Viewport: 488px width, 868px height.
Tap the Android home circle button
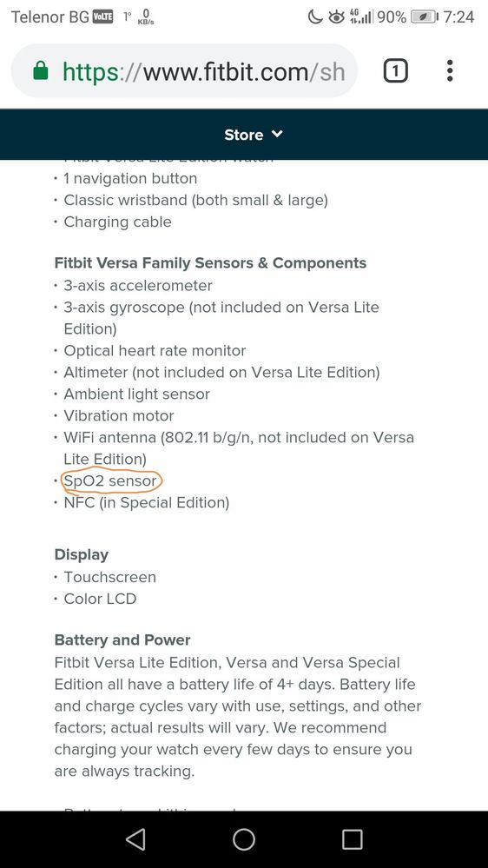[x=243, y=839]
